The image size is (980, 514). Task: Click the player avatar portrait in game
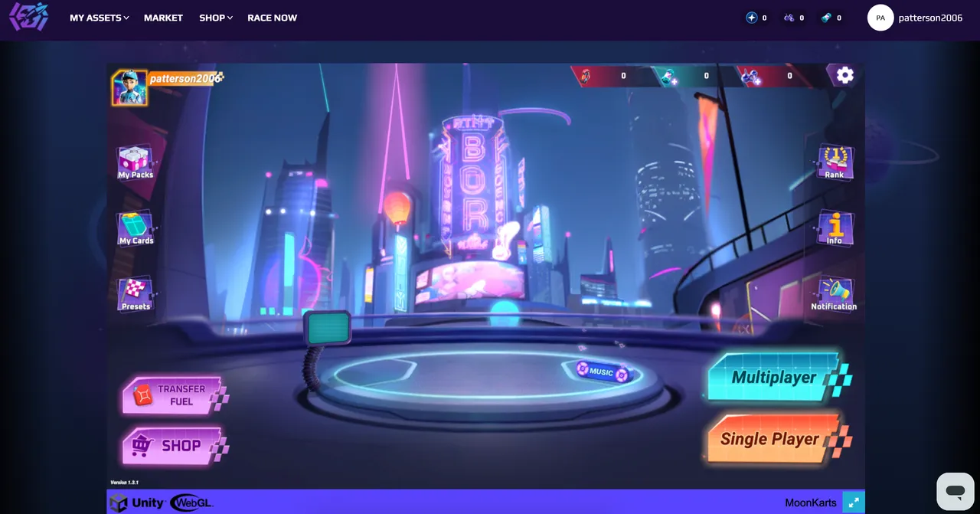pyautogui.click(x=129, y=88)
